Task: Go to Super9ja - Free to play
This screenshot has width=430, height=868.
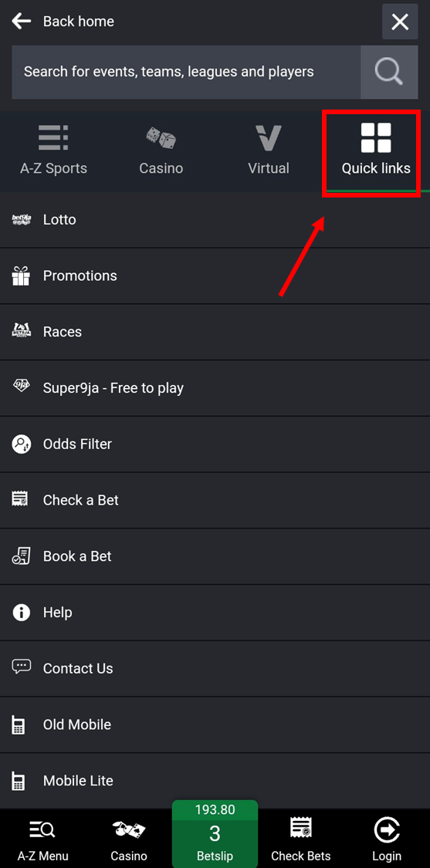Action: (x=215, y=388)
